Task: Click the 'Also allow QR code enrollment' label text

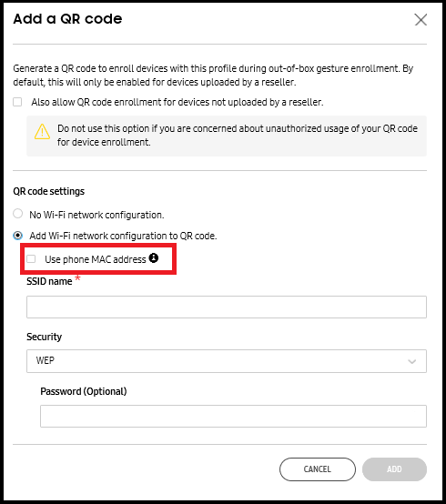Action: [177, 102]
